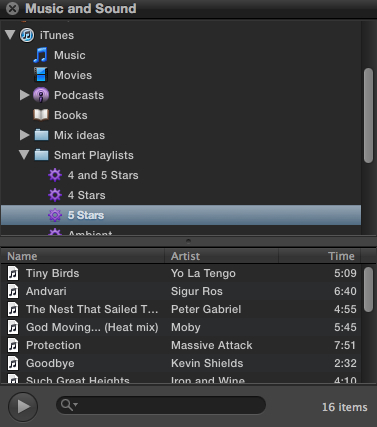Play the selected song preview
The height and width of the screenshot is (427, 377).
pyautogui.click(x=23, y=407)
